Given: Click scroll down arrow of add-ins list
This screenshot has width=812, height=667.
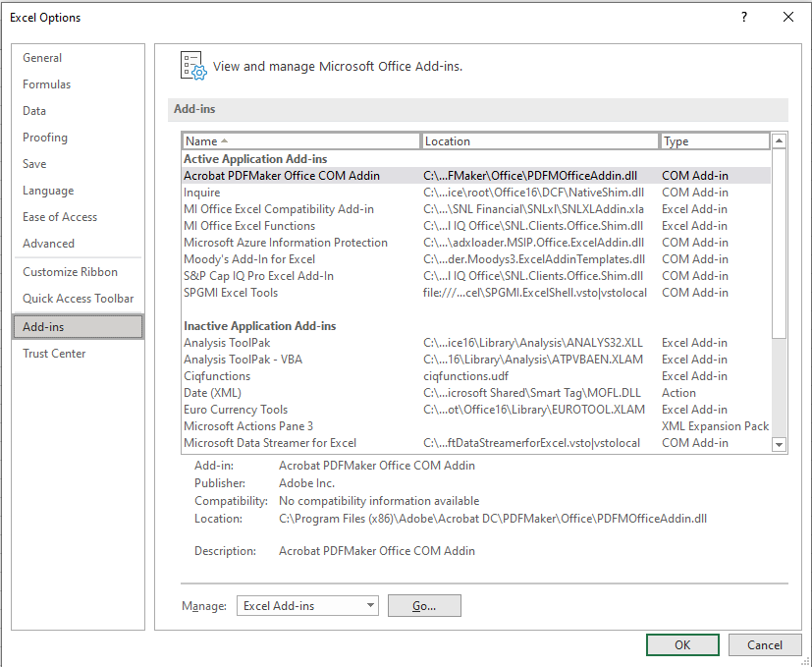Looking at the screenshot, I should pos(779,445).
